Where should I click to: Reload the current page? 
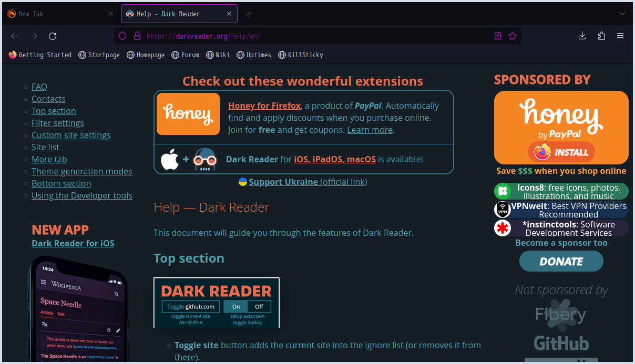pos(53,36)
